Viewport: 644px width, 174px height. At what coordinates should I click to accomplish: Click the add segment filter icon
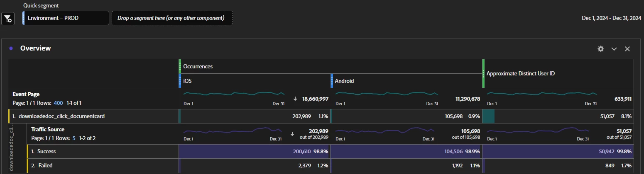tap(8, 19)
